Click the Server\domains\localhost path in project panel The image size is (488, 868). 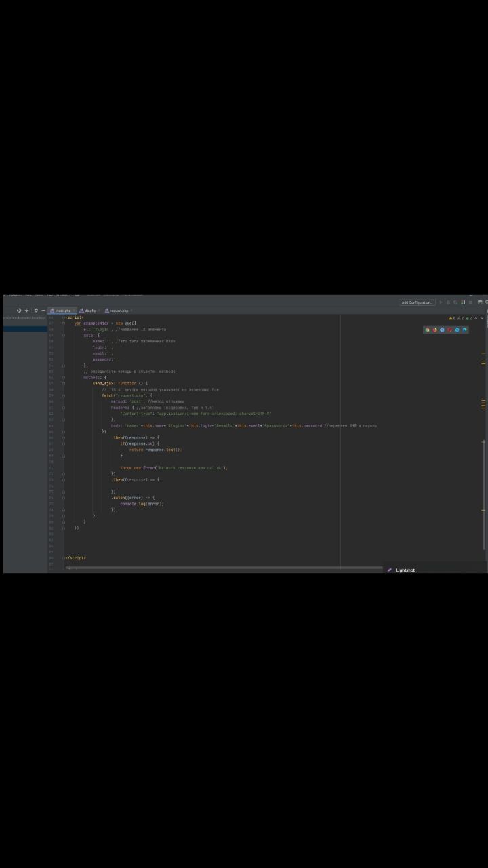pos(24,317)
